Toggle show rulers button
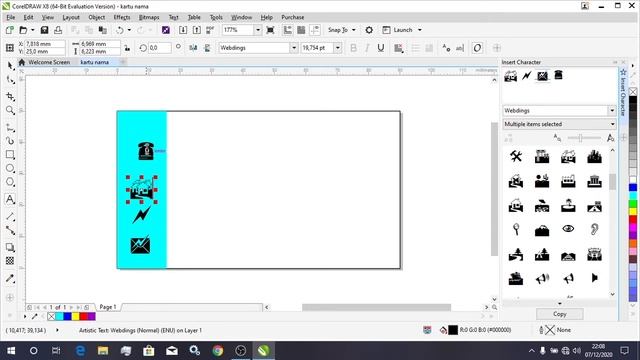Viewport: 640px width, 360px height. pyautogui.click(x=288, y=30)
